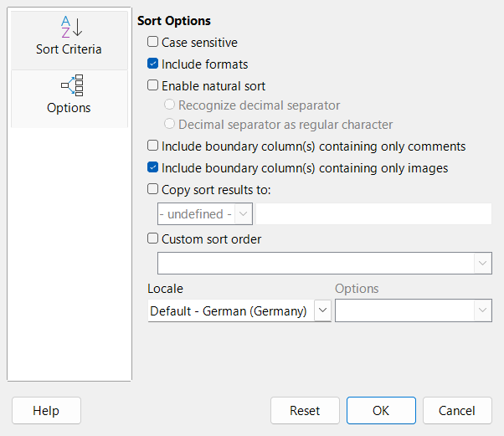Image resolution: width=504 pixels, height=436 pixels.
Task: Check boundary columns containing only comments
Action: pos(152,146)
